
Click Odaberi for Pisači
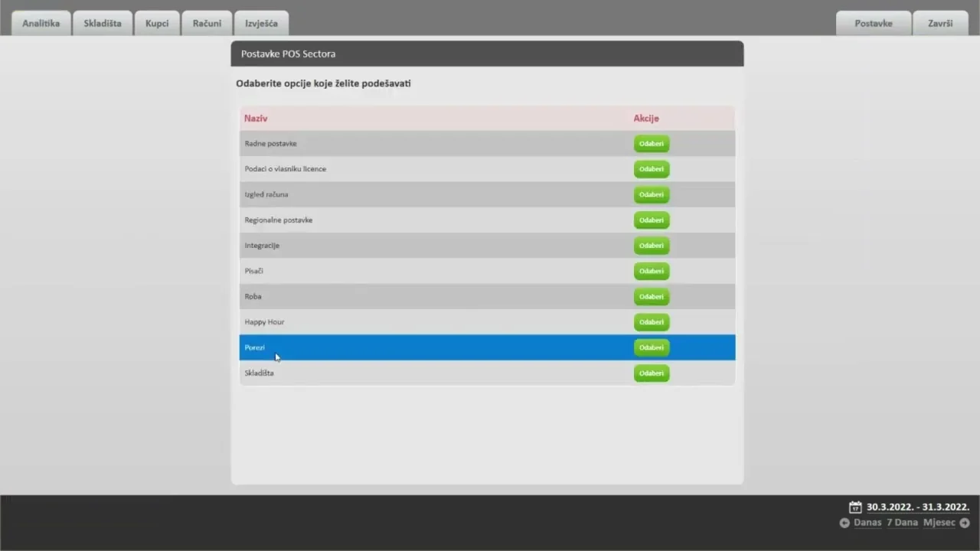point(652,271)
